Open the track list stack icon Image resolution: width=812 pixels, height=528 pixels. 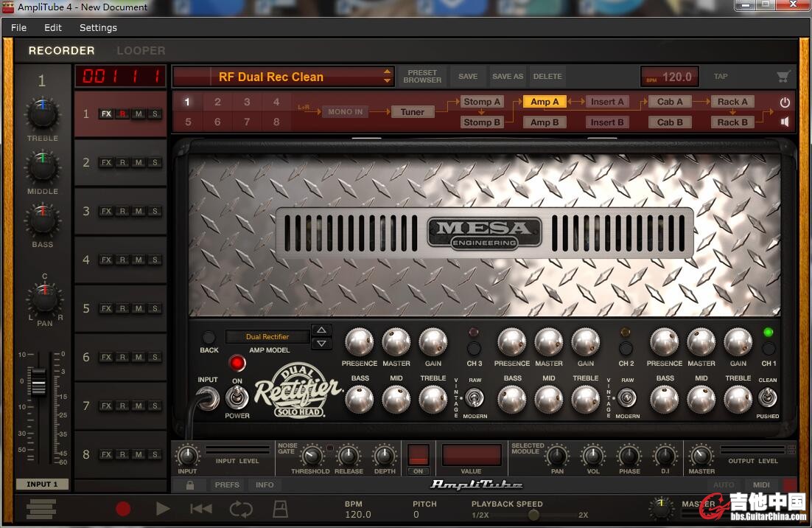41,509
